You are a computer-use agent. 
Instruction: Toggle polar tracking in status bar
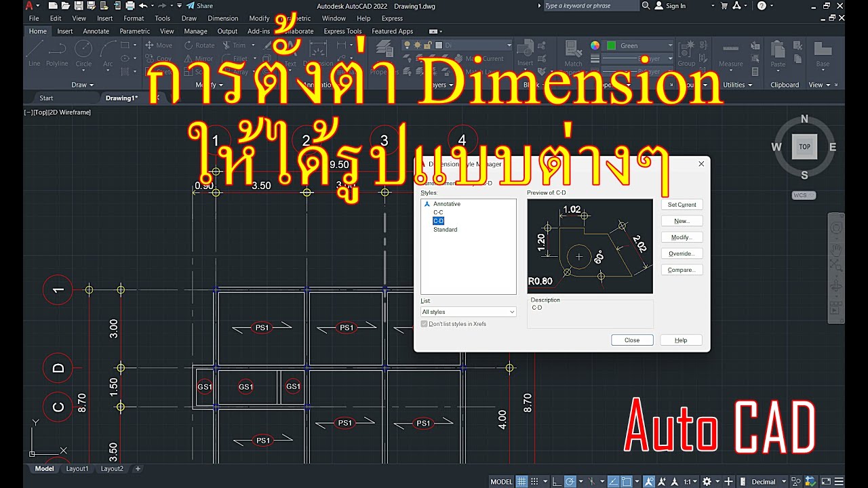click(572, 482)
